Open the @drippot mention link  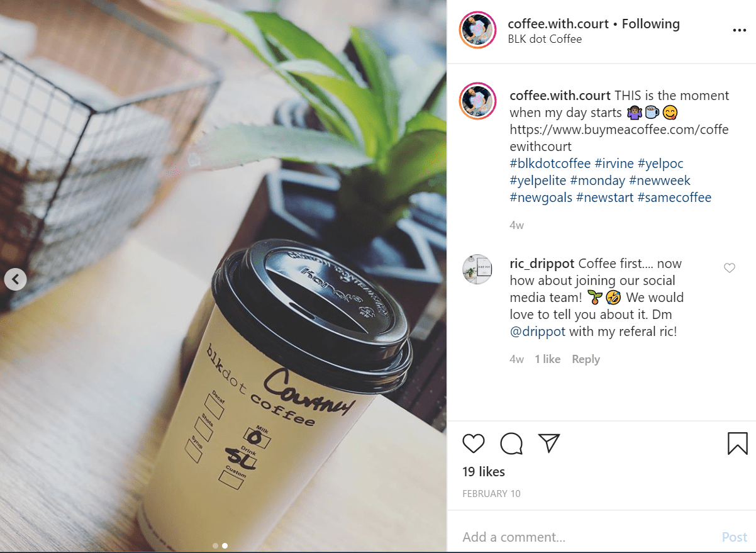tap(538, 331)
